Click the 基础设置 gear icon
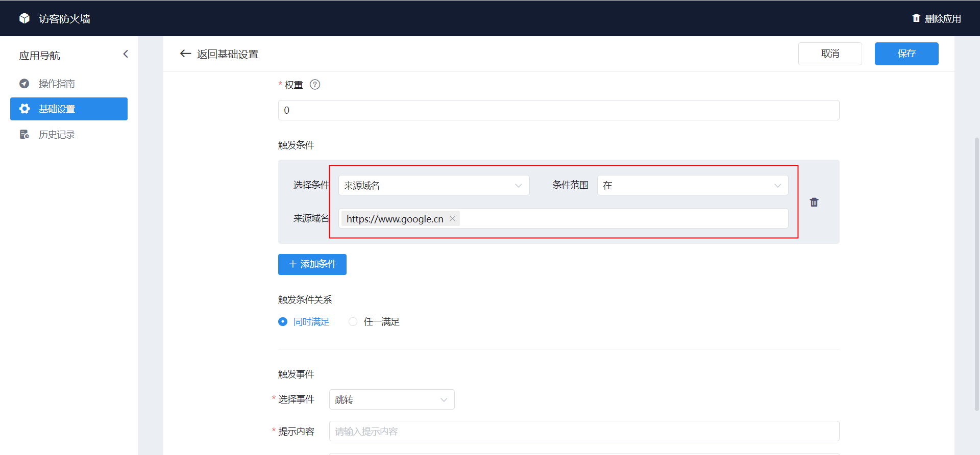The height and width of the screenshot is (455, 980). (24, 109)
